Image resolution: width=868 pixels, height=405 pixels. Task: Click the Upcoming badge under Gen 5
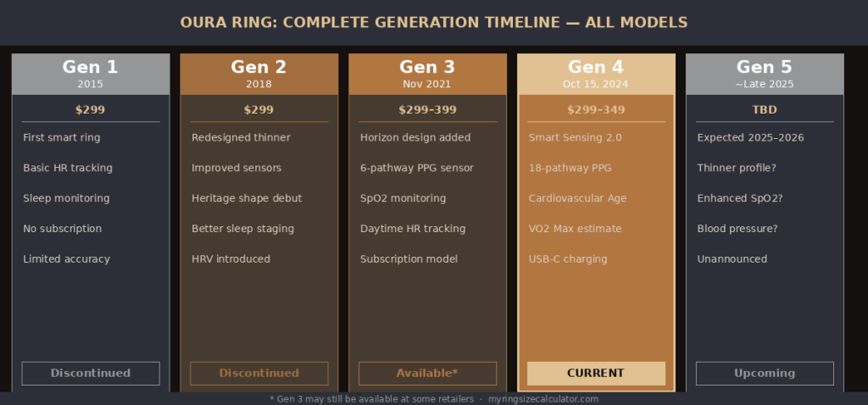pyautogui.click(x=765, y=374)
